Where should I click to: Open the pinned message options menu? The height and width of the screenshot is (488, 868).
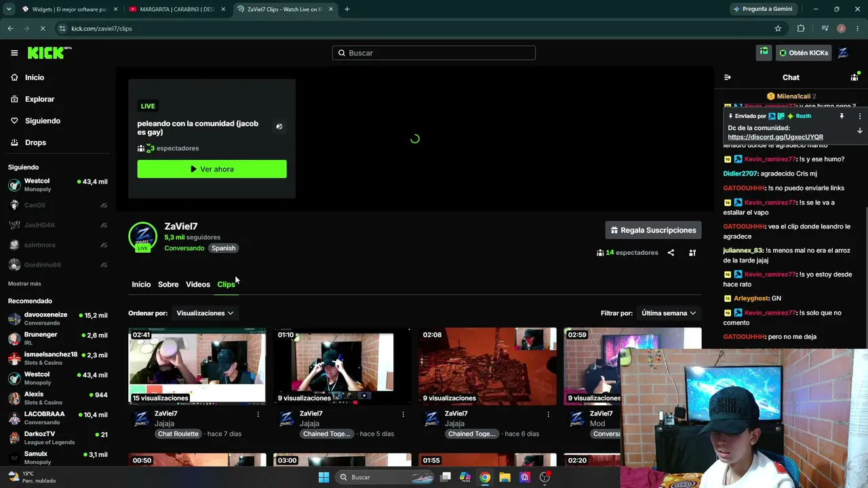pyautogui.click(x=860, y=116)
